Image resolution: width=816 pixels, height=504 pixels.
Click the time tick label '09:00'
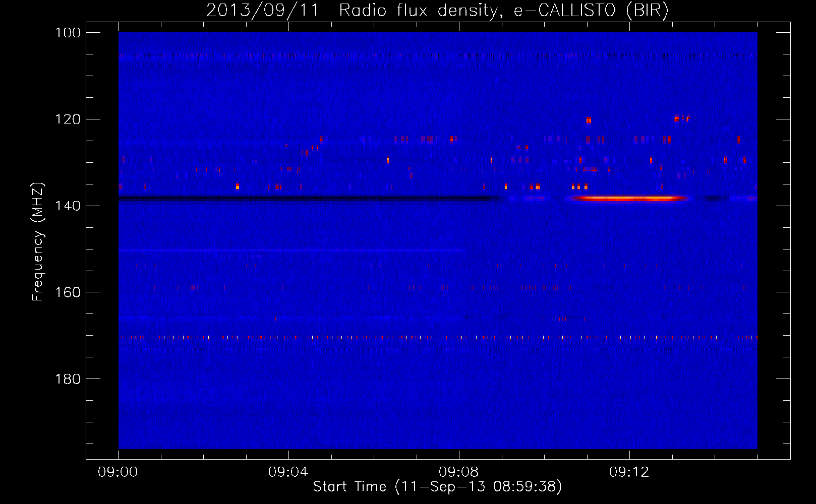(x=119, y=472)
